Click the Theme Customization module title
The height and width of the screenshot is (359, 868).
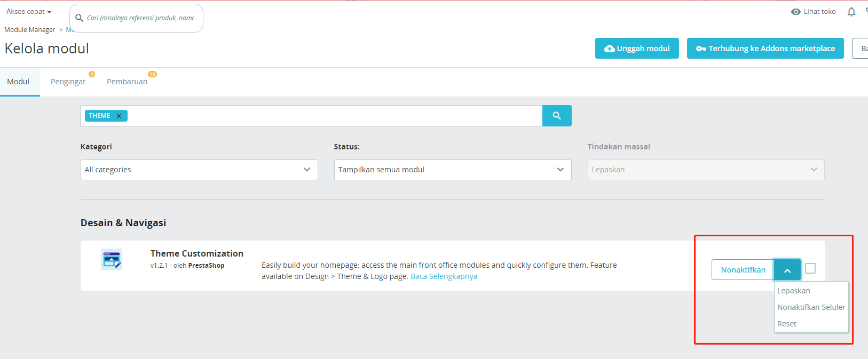point(197,253)
